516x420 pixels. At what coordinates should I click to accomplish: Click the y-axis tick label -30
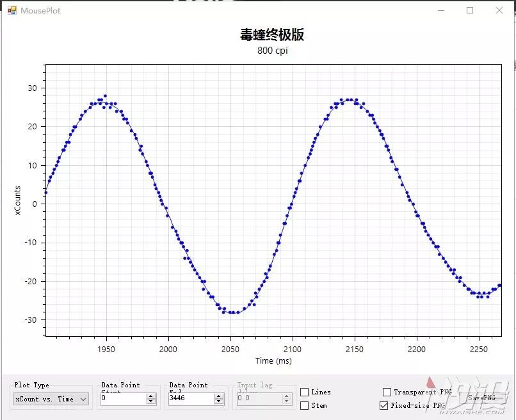pos(31,319)
